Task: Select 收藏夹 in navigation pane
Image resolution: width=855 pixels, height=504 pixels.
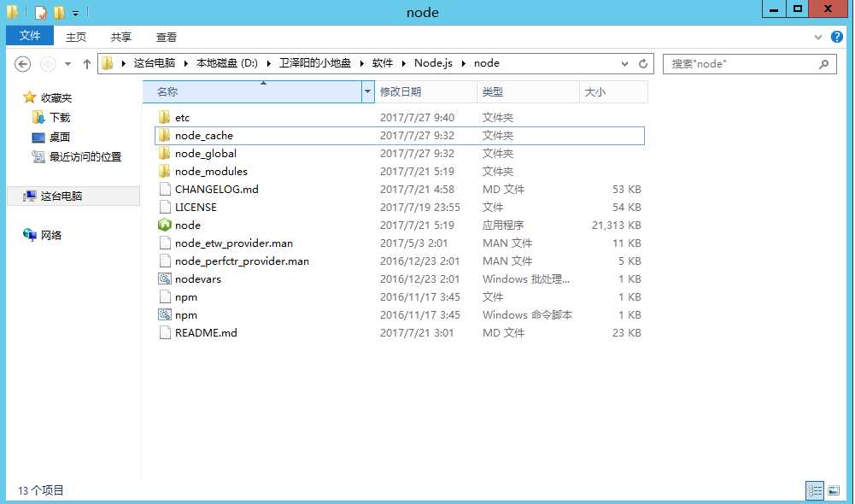Action: pos(56,97)
